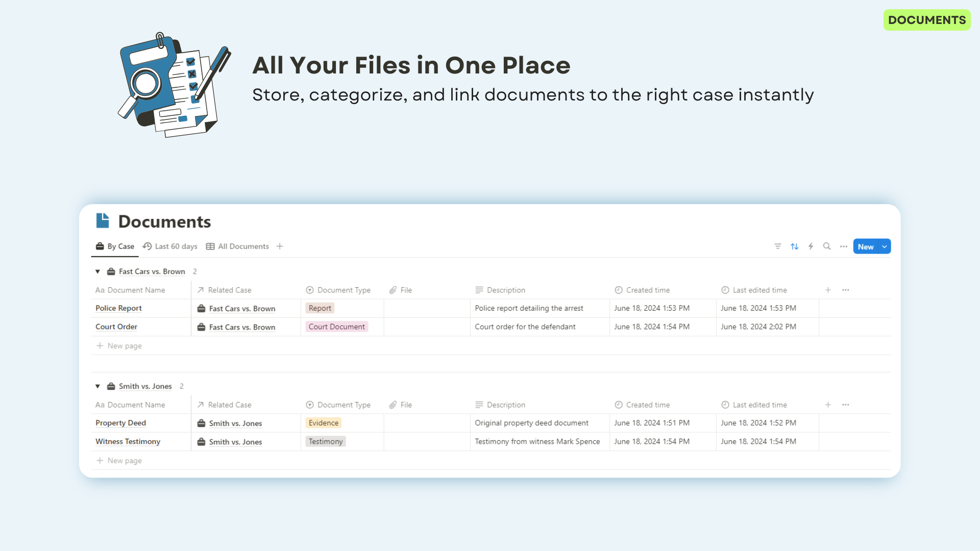980x551 pixels.
Task: Collapse the Smith vs. Jones group
Action: pos(97,386)
